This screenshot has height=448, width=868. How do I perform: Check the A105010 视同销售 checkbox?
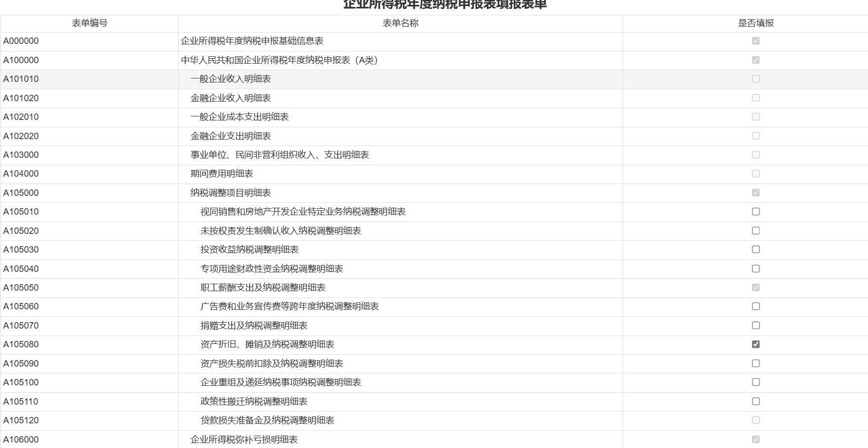[x=755, y=212]
